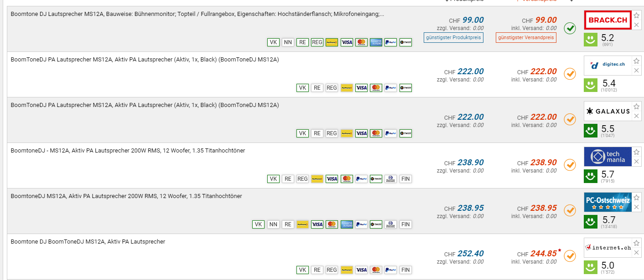The width and height of the screenshot is (644, 280).
Task: Click the smiley rating icon for digitec.ch
Action: point(591,85)
